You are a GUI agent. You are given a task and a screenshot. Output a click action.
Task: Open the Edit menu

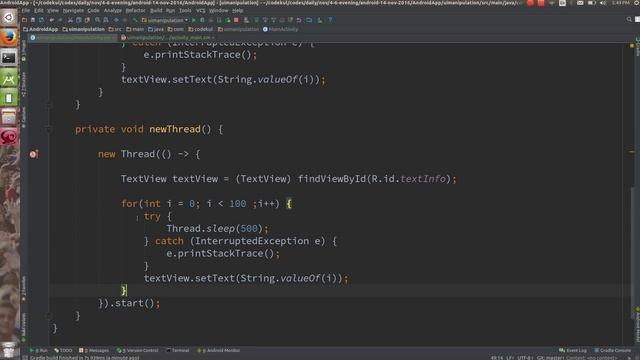tap(39, 11)
